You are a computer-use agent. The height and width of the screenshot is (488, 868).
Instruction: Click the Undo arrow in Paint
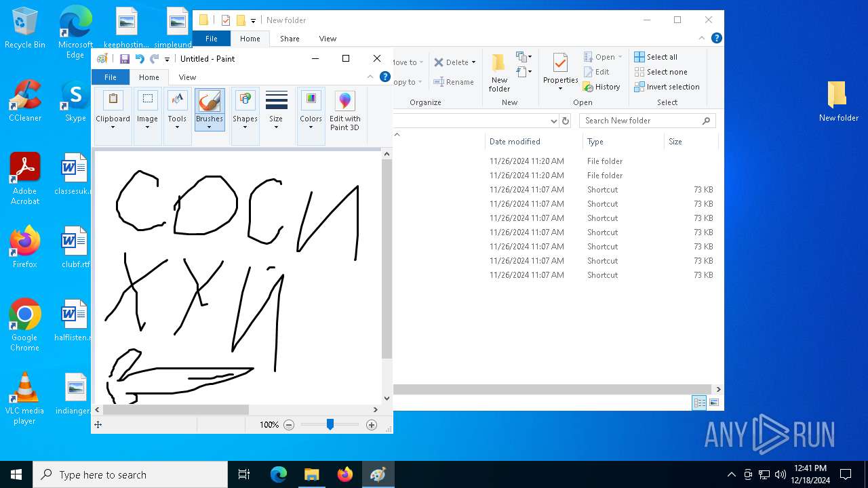[140, 59]
